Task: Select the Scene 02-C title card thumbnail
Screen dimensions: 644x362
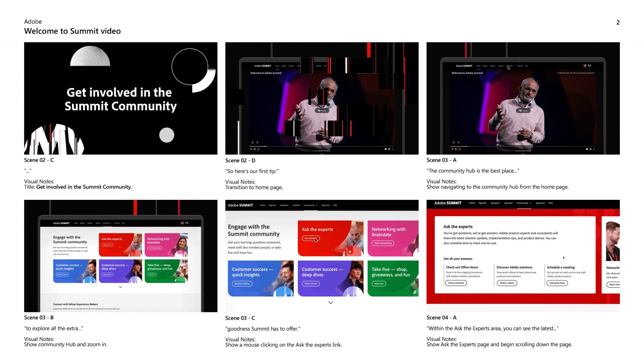Action: (121, 98)
